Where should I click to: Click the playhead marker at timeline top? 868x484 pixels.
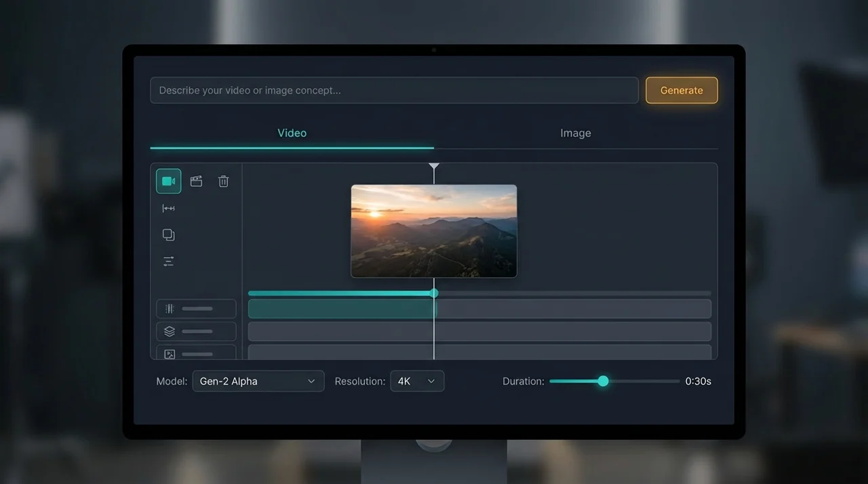click(434, 166)
